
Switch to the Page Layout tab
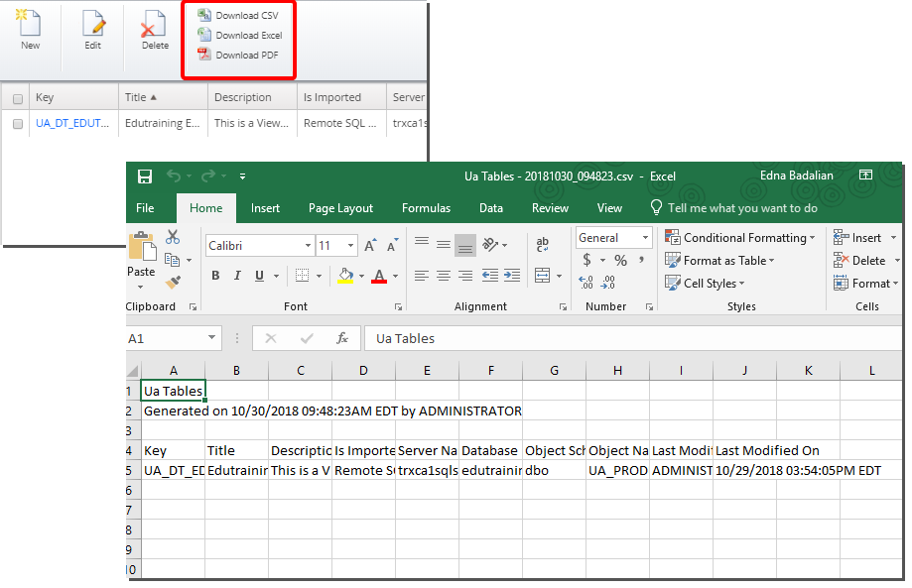click(x=340, y=208)
